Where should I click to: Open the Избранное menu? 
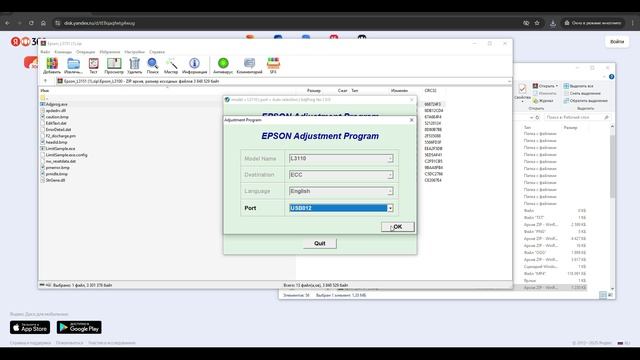110,52
